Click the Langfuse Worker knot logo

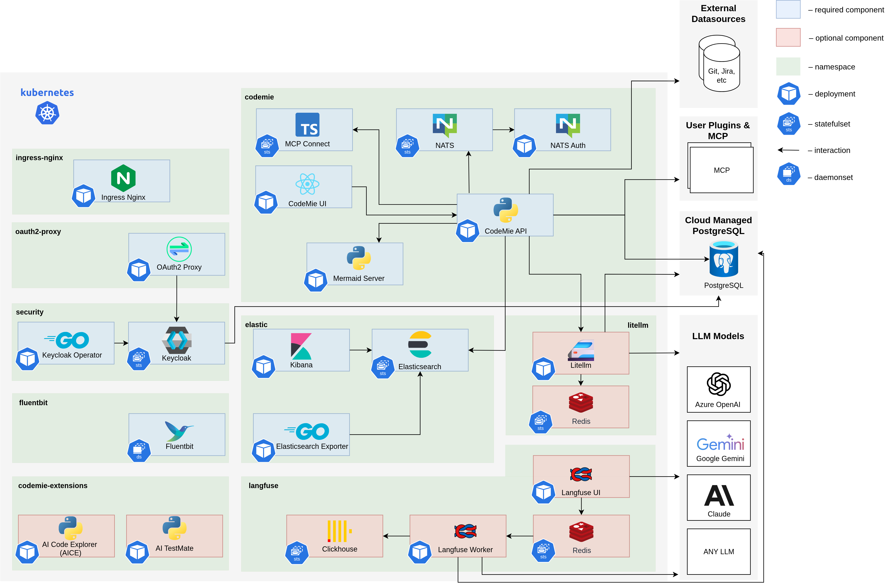click(x=465, y=531)
